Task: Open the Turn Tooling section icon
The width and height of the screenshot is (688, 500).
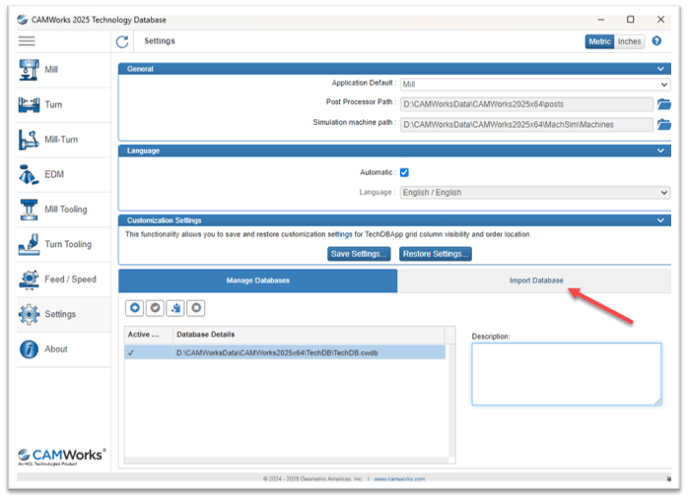Action: (29, 244)
